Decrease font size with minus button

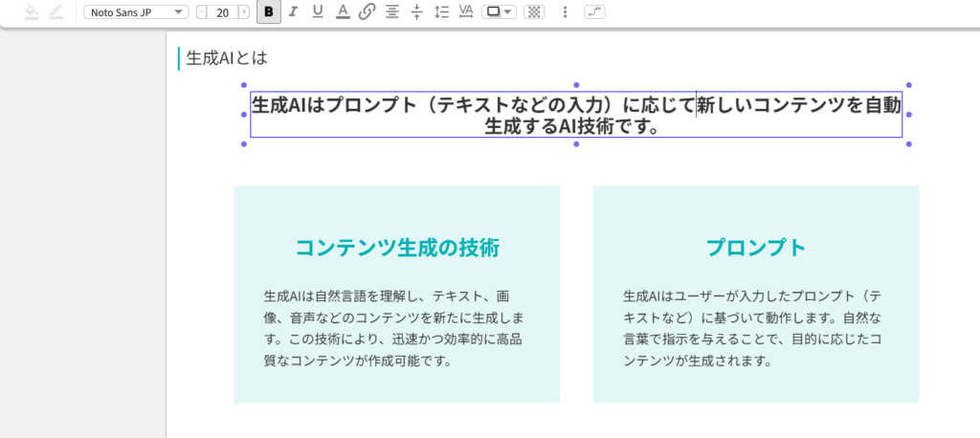[202, 11]
